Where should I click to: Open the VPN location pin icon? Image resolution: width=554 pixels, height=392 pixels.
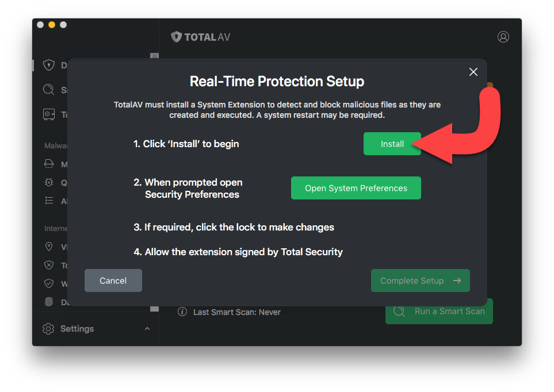pyautogui.click(x=49, y=247)
